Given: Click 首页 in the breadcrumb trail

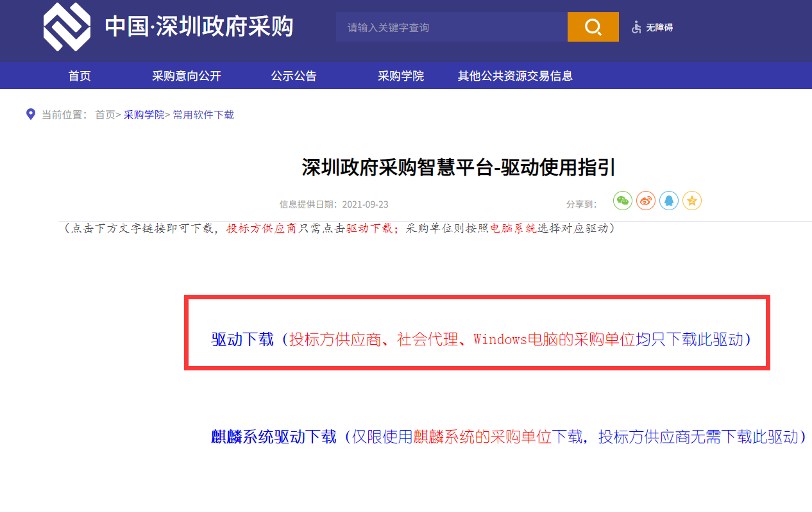Looking at the screenshot, I should 105,115.
